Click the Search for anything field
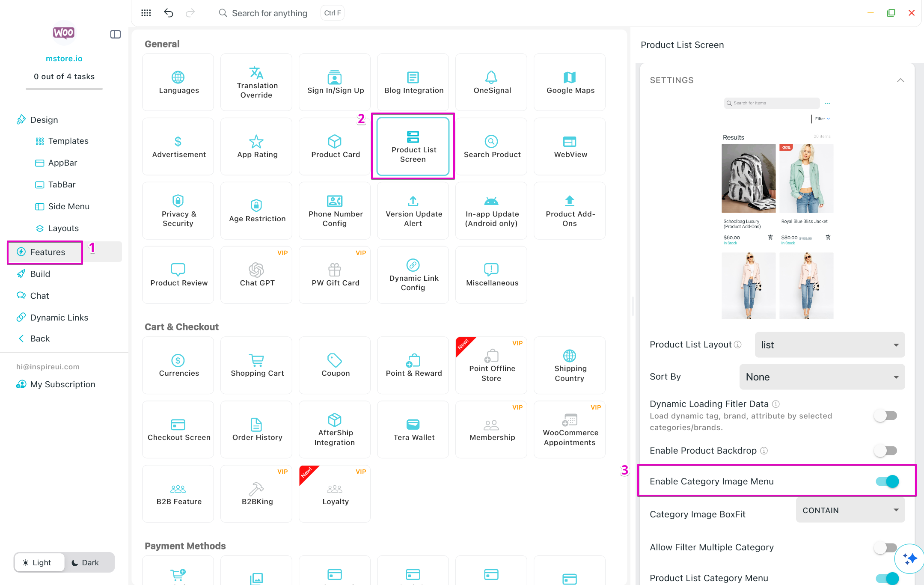The height and width of the screenshot is (585, 924). [269, 13]
